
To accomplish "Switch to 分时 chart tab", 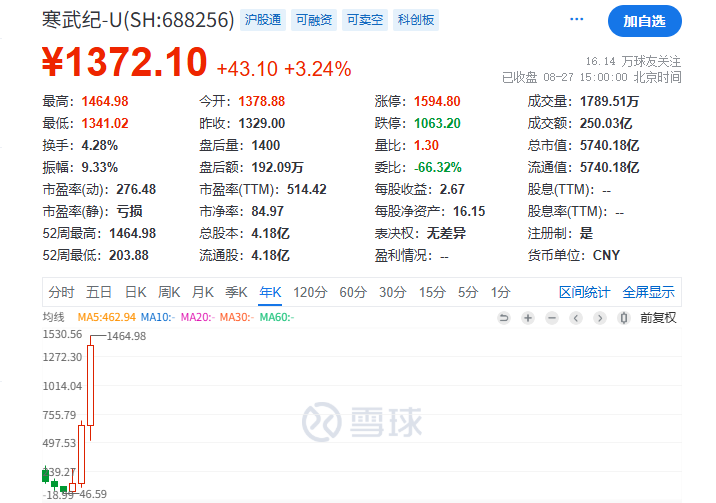I will (x=61, y=292).
